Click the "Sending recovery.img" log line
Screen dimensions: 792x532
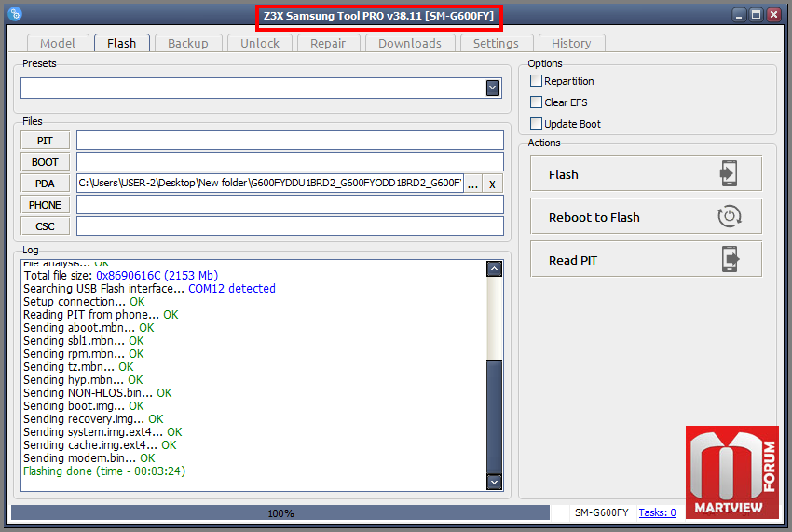pos(93,419)
